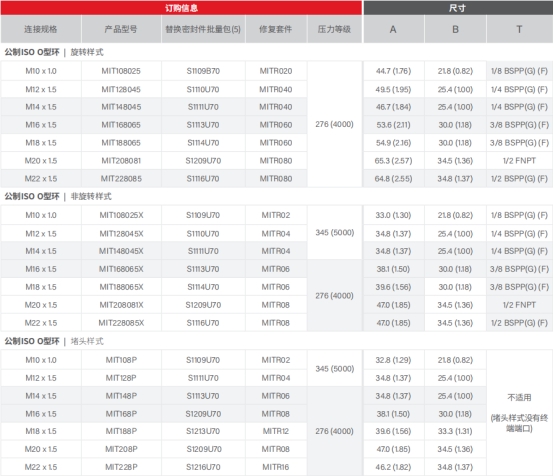The height and width of the screenshot is (476, 554).
Task: Click the 1/2 FNPT cell in rotating section
Action: point(519,161)
